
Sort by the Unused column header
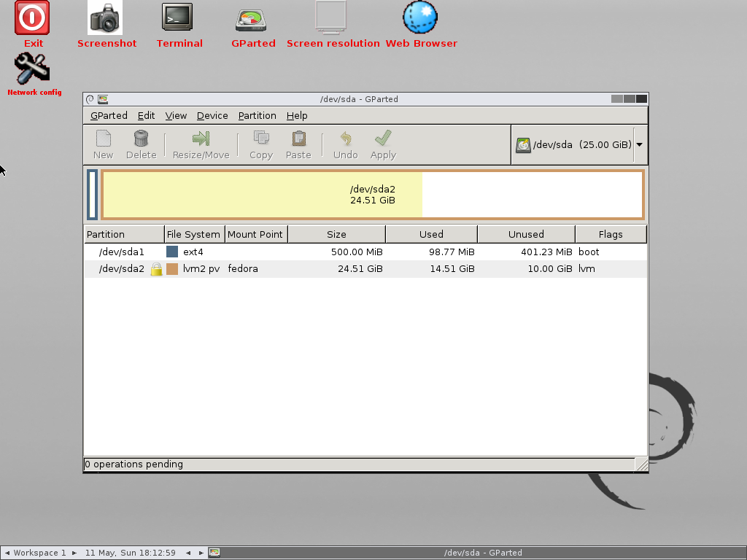click(526, 234)
